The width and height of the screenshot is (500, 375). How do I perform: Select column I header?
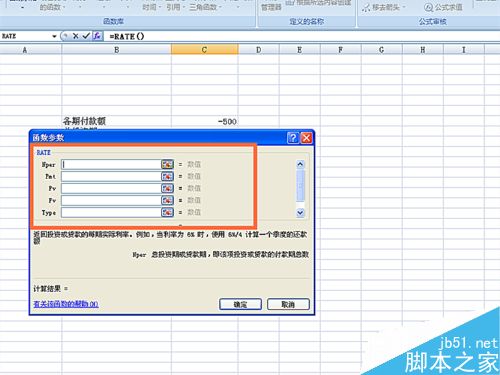(464, 50)
